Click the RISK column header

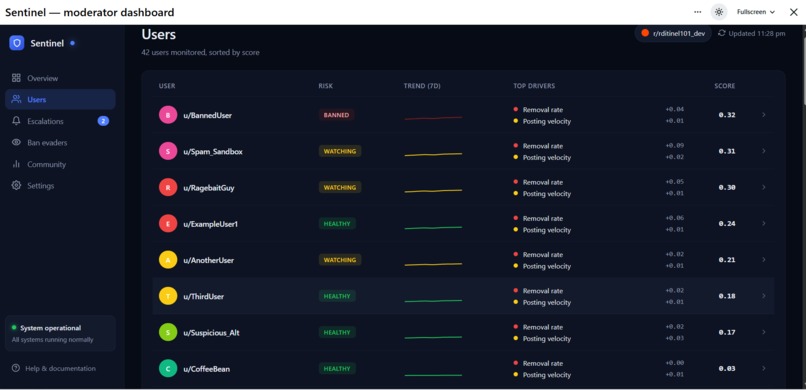[325, 86]
